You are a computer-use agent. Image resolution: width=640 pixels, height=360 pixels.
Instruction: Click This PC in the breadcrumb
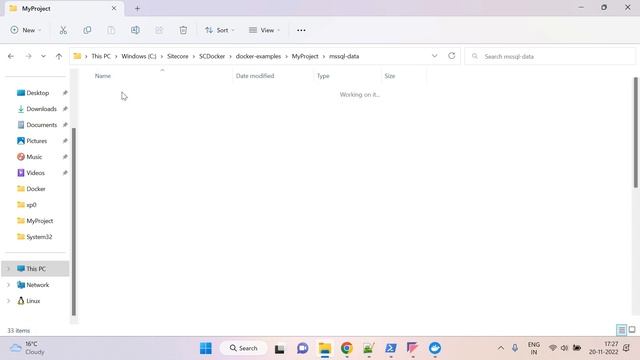coord(101,56)
